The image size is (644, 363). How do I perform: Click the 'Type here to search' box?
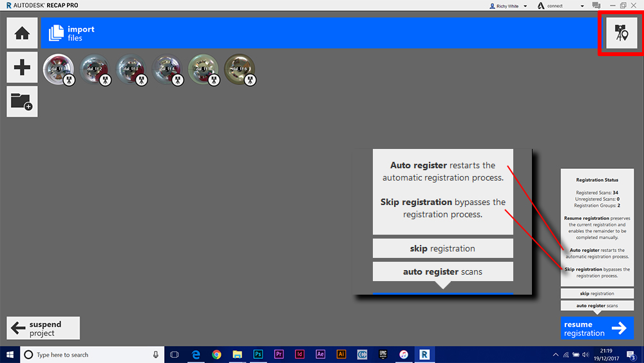(x=92, y=355)
